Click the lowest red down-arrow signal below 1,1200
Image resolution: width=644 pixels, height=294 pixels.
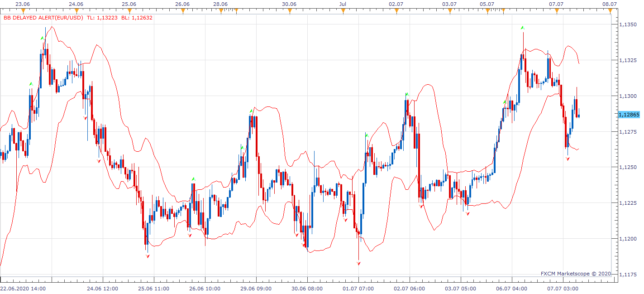coord(358,263)
